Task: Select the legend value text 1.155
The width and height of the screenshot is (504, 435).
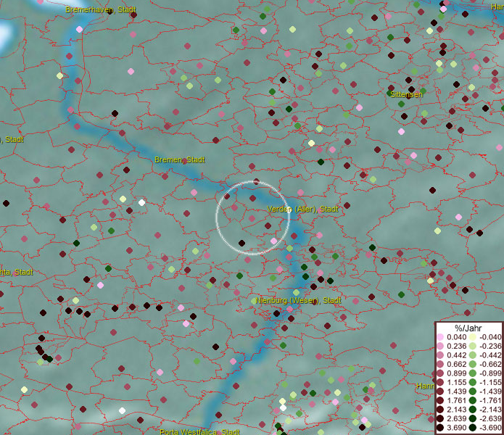Action: tap(457, 382)
